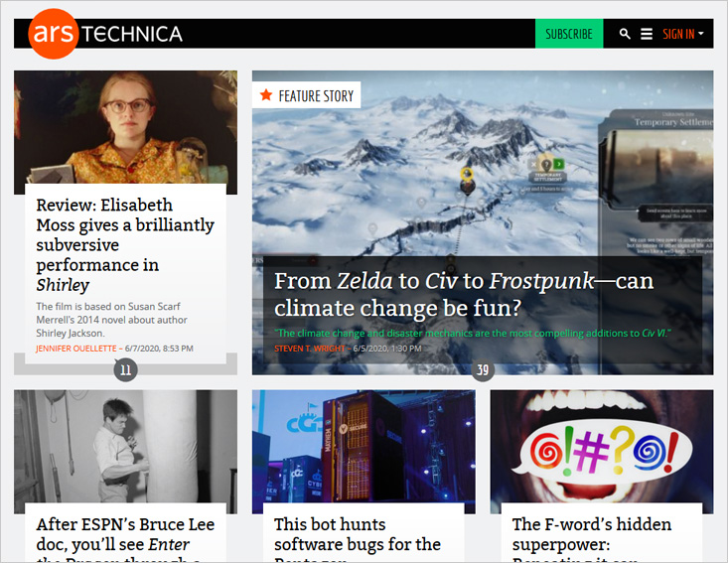Image resolution: width=728 pixels, height=563 pixels.
Task: Open Steven T. Wright author link
Action: [x=310, y=349]
